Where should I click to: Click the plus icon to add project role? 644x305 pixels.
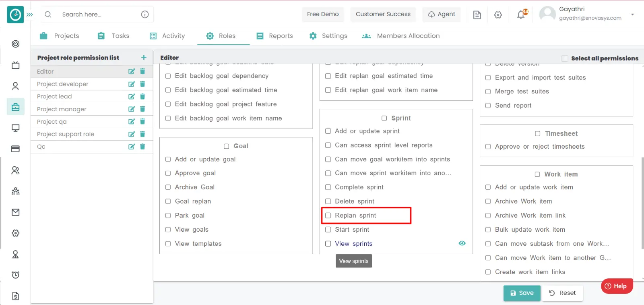144,58
